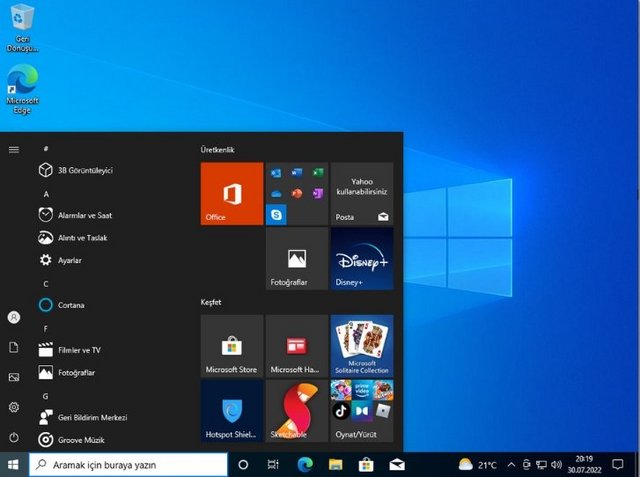Open Task View on the taskbar

pos(273,464)
